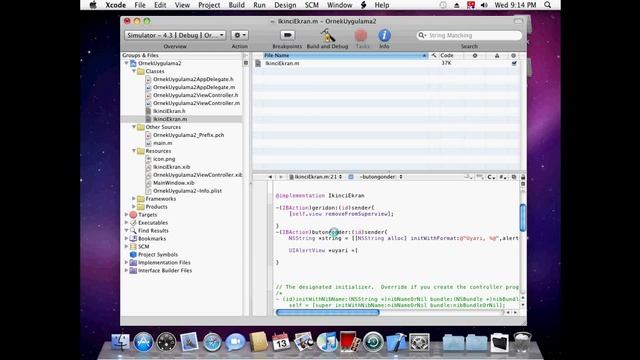Open the File menu
The height and width of the screenshot is (360, 640).
(x=140, y=5)
